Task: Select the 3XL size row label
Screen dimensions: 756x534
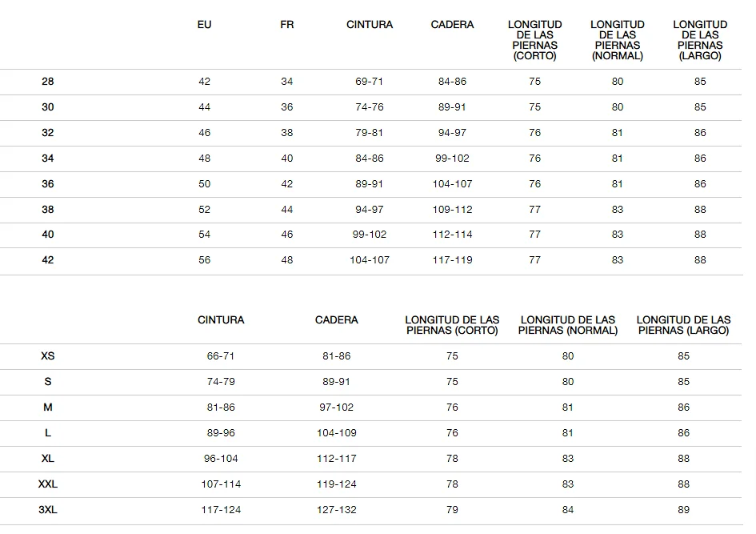Action: coord(48,509)
